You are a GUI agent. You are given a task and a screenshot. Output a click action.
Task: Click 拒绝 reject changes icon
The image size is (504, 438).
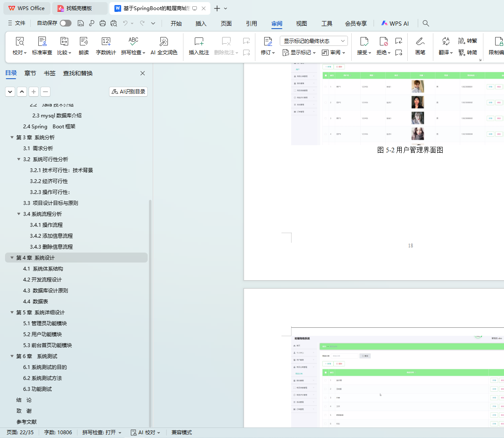tap(383, 42)
